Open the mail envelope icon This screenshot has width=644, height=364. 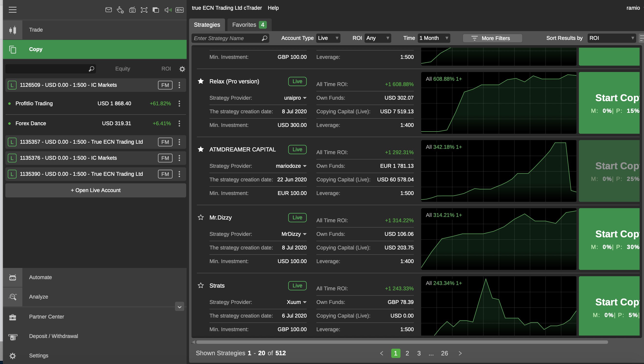108,10
